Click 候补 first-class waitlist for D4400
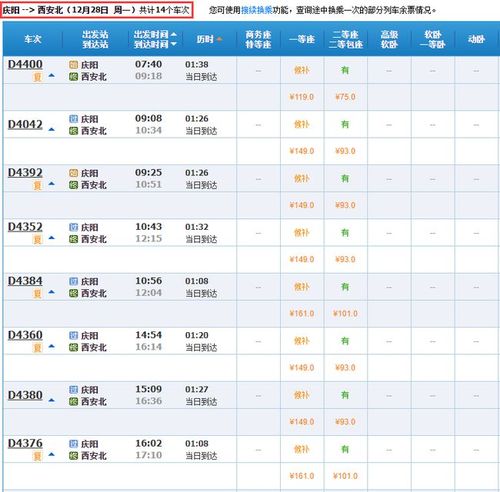The width and height of the screenshot is (500, 492). tap(302, 70)
